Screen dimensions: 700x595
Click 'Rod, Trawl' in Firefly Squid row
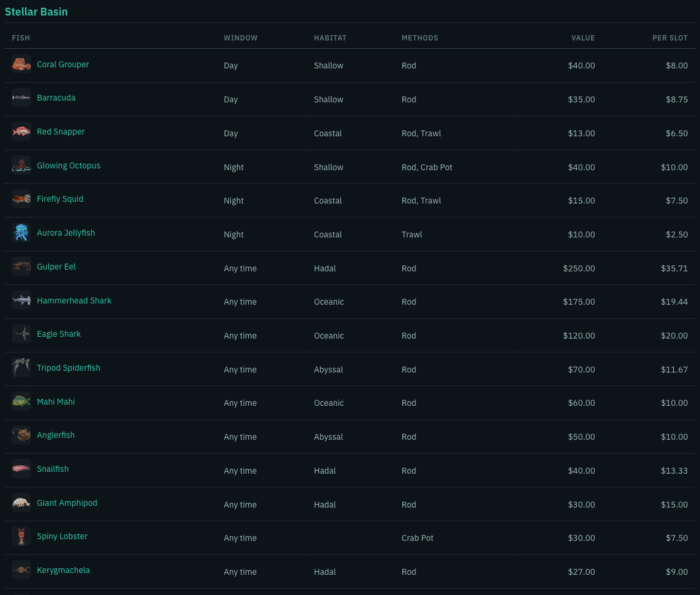tap(421, 201)
